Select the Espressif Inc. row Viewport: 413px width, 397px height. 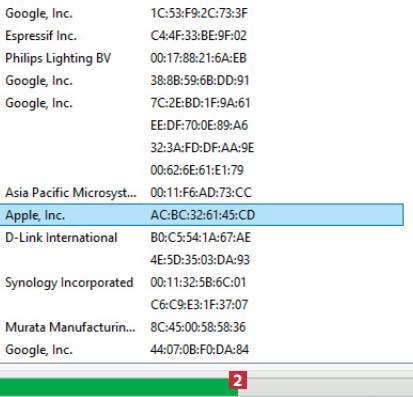(202, 36)
